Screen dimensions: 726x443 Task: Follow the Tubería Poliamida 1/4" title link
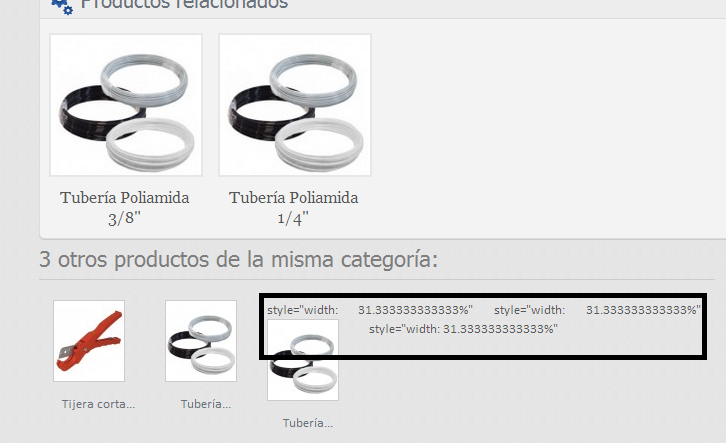click(294, 208)
